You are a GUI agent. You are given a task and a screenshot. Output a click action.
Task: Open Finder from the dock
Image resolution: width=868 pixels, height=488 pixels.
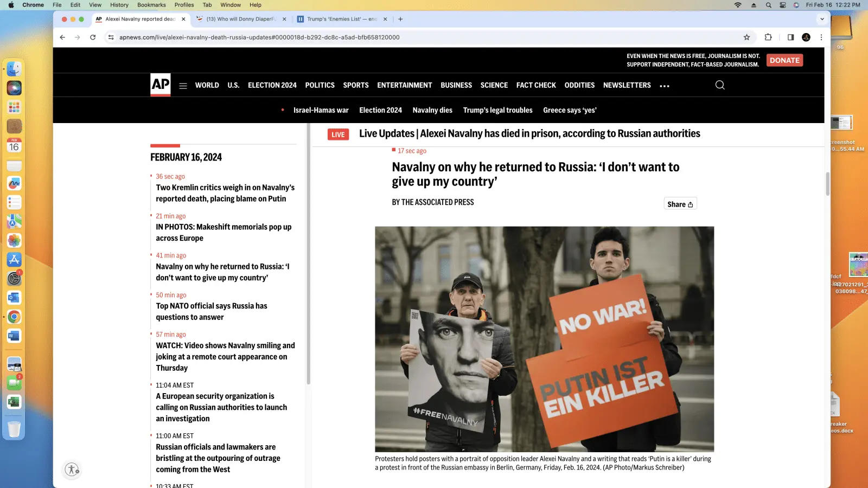tap(14, 69)
